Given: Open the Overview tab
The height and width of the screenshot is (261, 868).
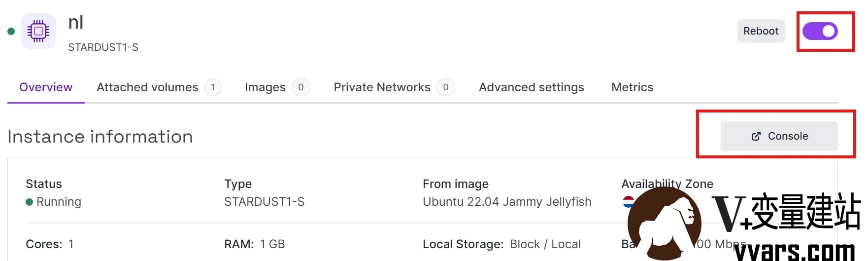Looking at the screenshot, I should tap(46, 87).
